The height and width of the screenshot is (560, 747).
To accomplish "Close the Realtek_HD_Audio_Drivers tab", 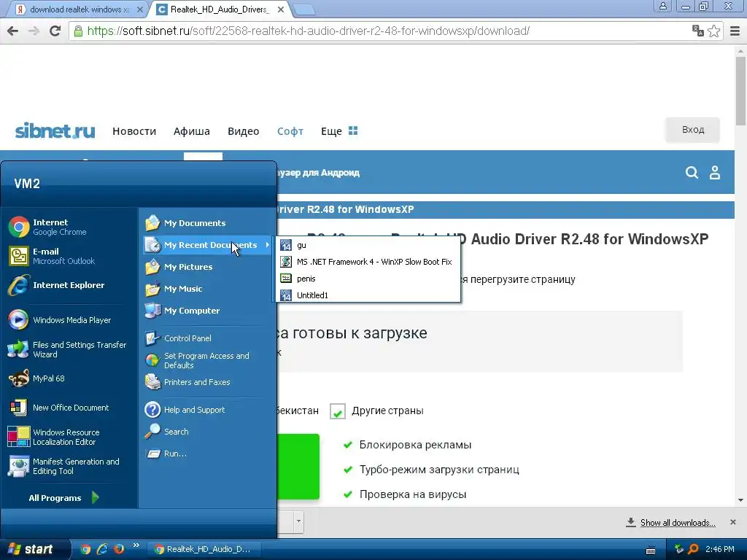I will point(281,9).
